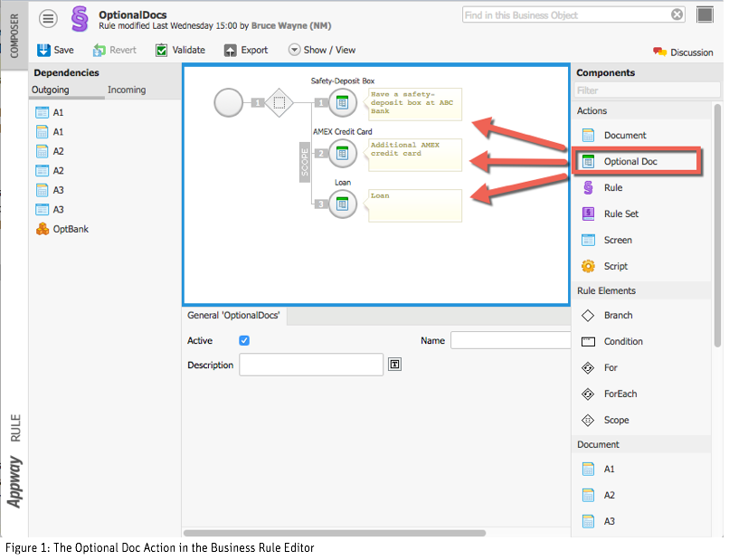Open the Discussion panel
The height and width of the screenshot is (560, 729).
click(683, 52)
